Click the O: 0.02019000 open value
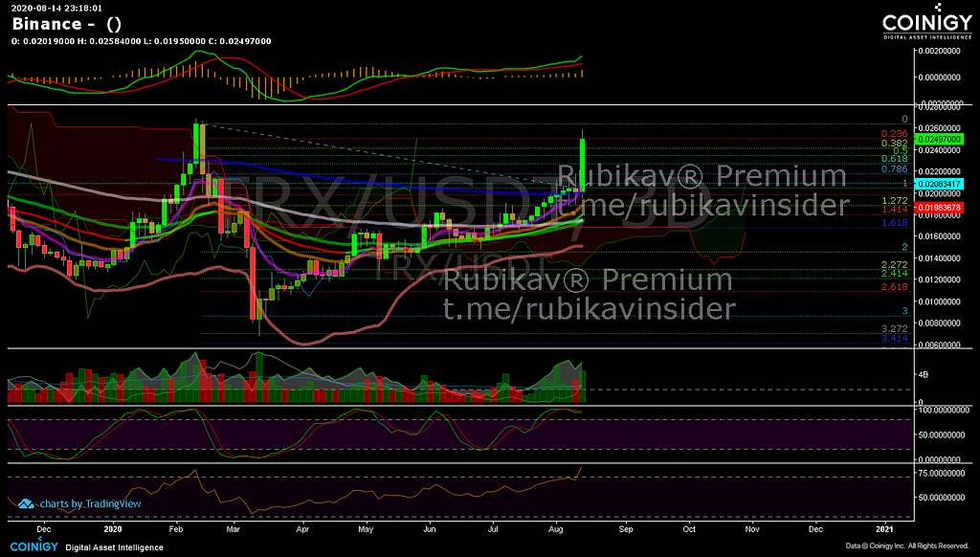This screenshot has height=557, width=980. pyautogui.click(x=42, y=41)
